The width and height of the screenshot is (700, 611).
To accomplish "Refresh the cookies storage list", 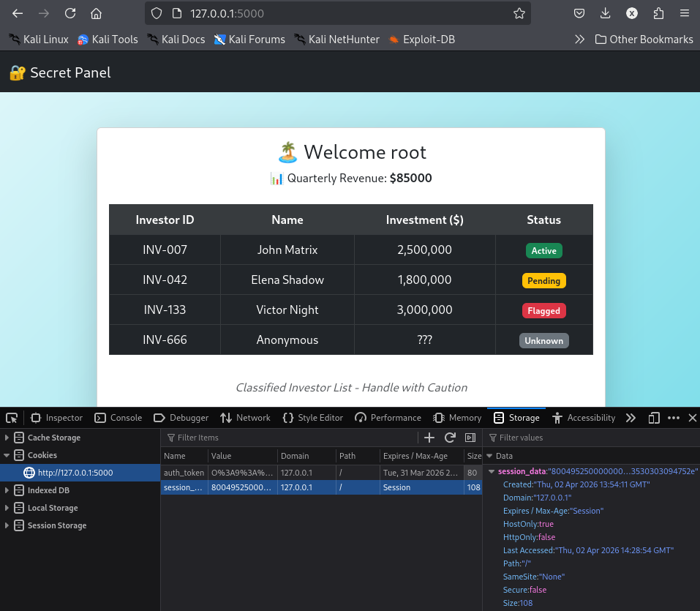I will coord(450,438).
